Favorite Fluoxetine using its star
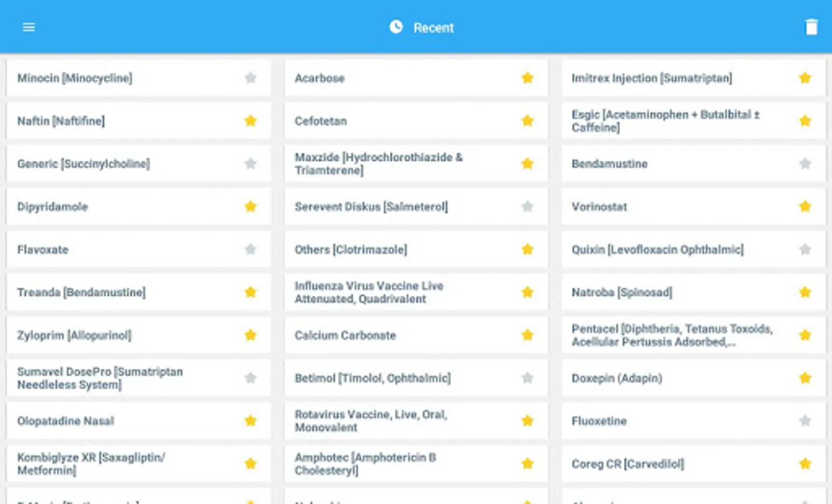832x504 pixels. click(x=805, y=421)
